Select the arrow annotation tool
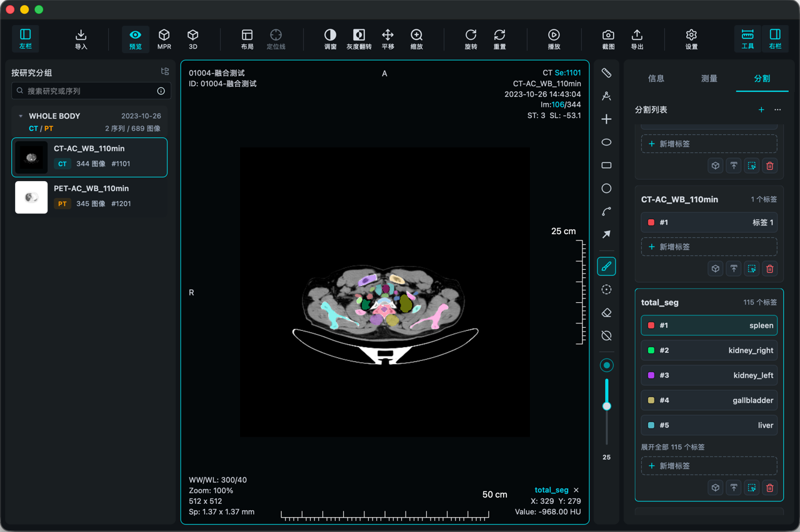The width and height of the screenshot is (800, 532). click(606, 235)
